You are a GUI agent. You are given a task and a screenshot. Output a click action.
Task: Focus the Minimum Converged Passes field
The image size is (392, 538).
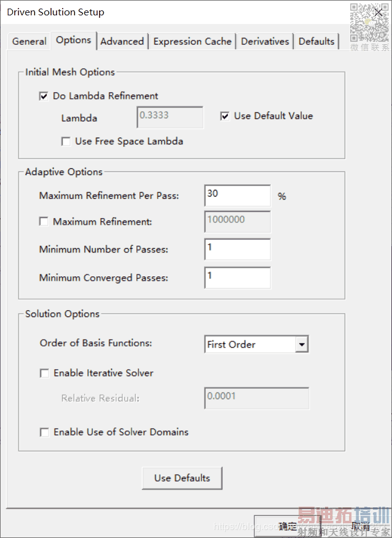(x=237, y=278)
